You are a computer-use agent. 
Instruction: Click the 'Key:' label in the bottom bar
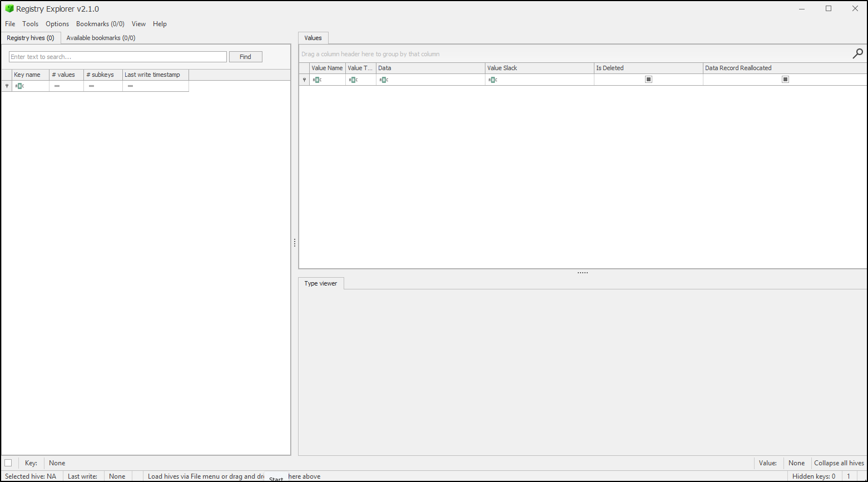coord(31,463)
